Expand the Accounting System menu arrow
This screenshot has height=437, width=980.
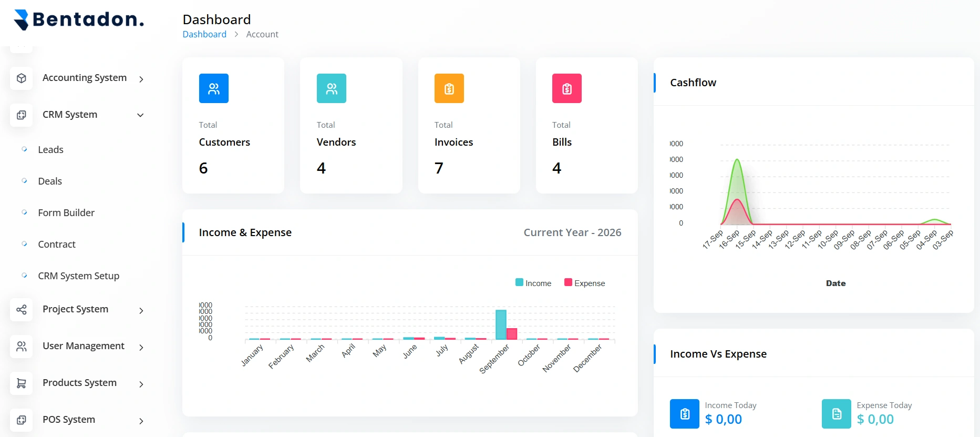point(141,79)
